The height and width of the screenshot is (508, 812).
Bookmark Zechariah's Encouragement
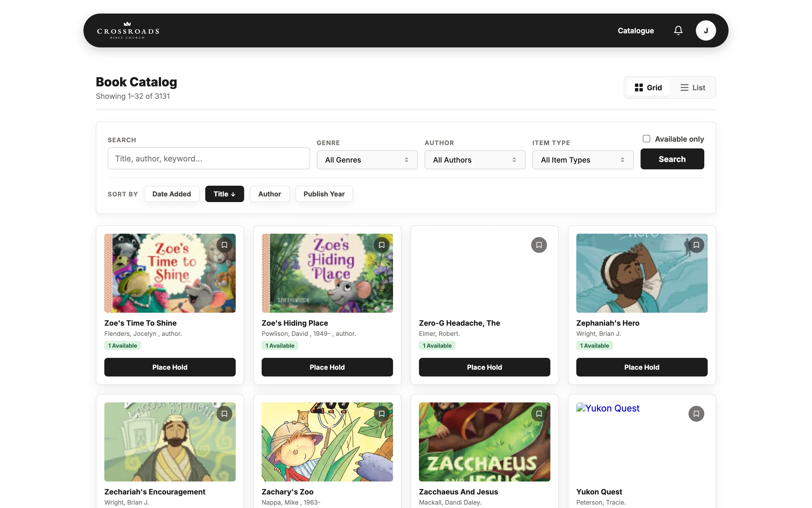pos(224,413)
